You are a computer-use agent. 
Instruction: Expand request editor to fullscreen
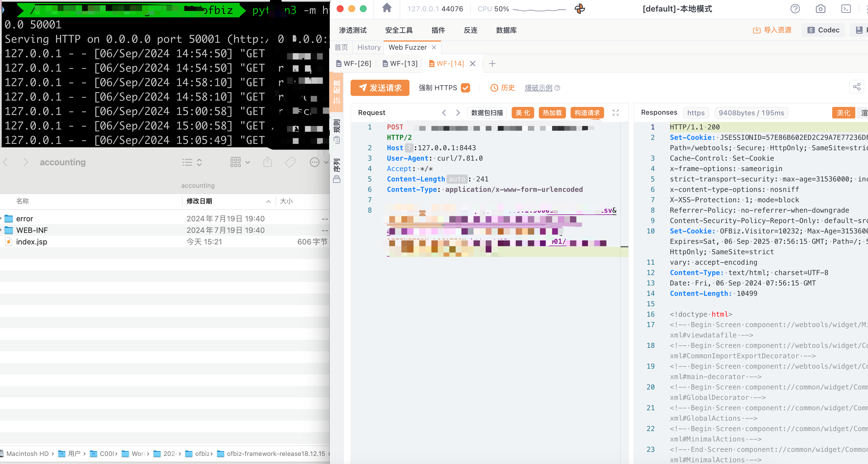[616, 113]
